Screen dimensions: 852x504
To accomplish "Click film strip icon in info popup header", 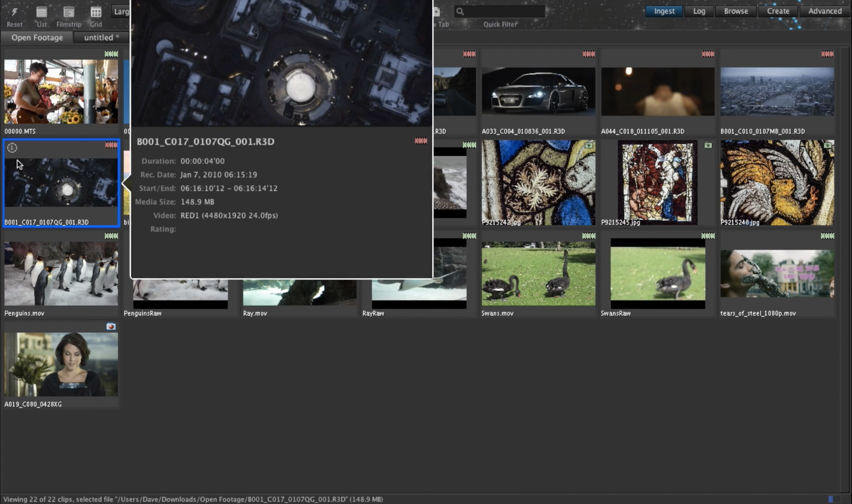I will click(421, 141).
